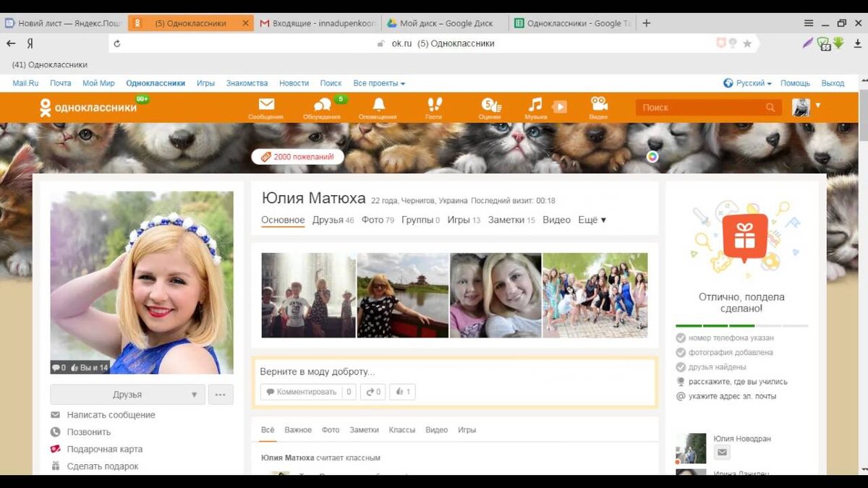
Task: Click the cover theme colour circle icon
Action: [x=652, y=156]
